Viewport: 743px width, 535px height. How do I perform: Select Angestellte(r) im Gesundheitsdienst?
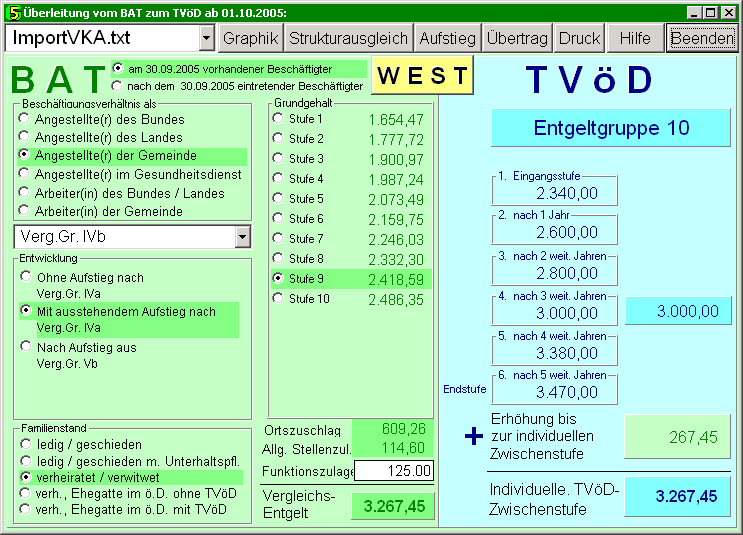[130, 174]
